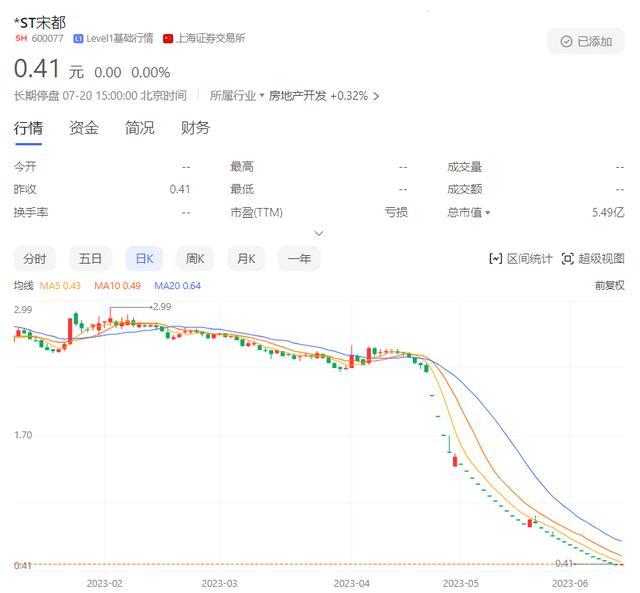Click the 换手率 label
This screenshot has width=640, height=593.
(x=31, y=213)
